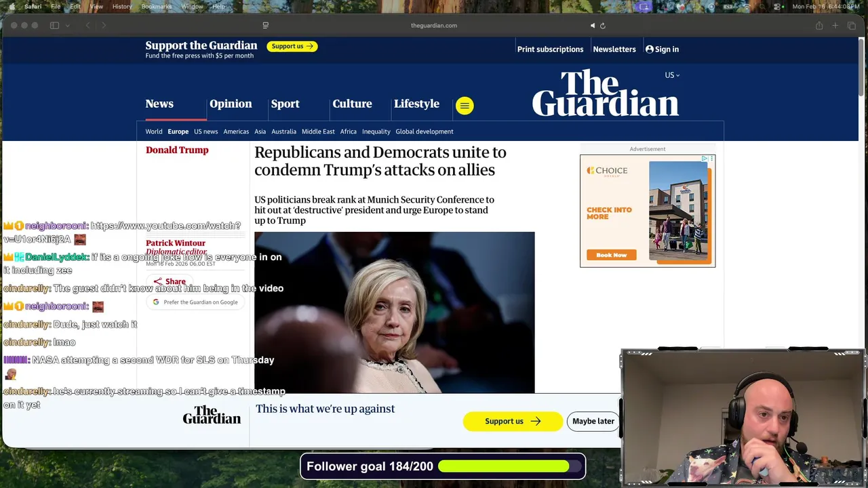Open the Bookmarks menu
The image size is (868, 488).
click(157, 6)
